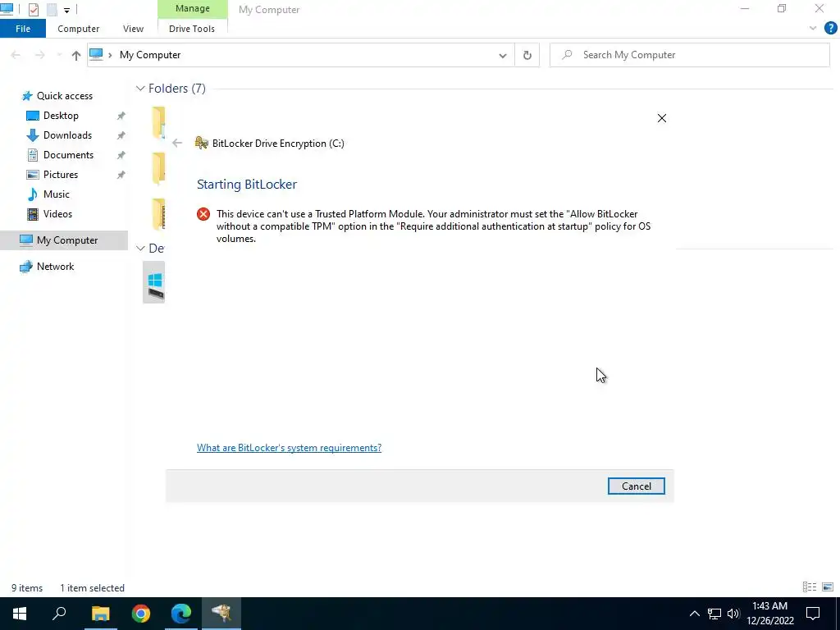840x630 pixels.
Task: Open the Drive Tools tab
Action: [x=192, y=29]
